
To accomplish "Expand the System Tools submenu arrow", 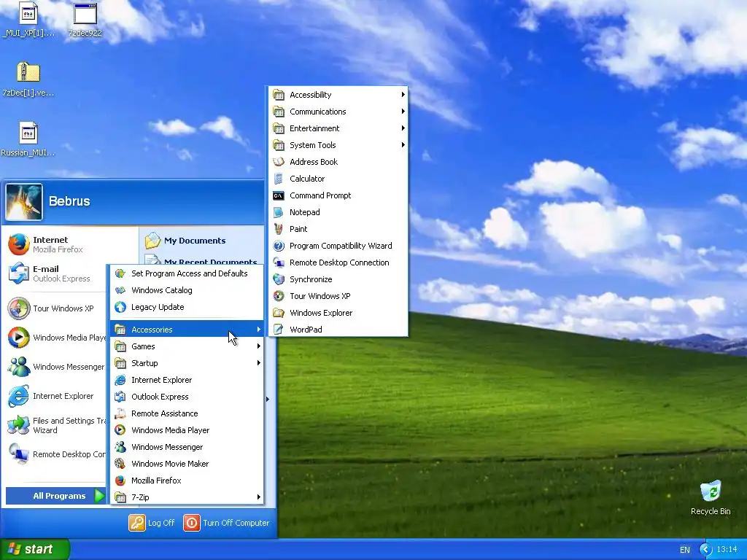I will pyautogui.click(x=403, y=145).
